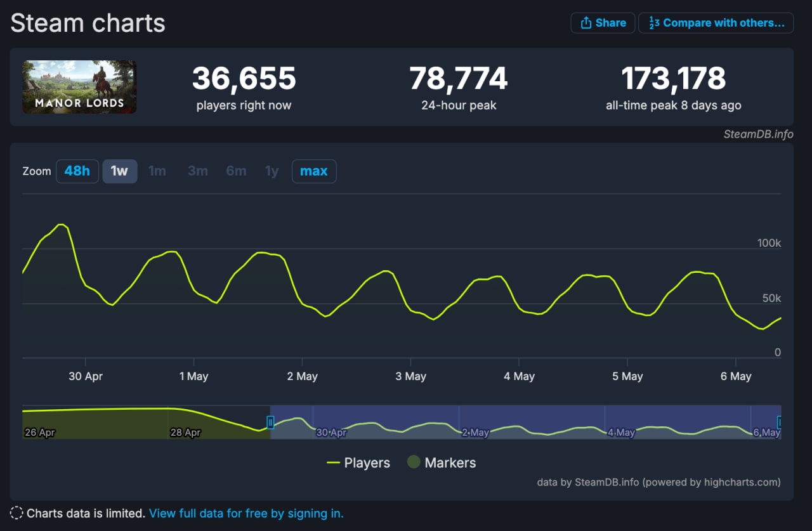
Task: Pick the 6m zoom range
Action: (237, 171)
